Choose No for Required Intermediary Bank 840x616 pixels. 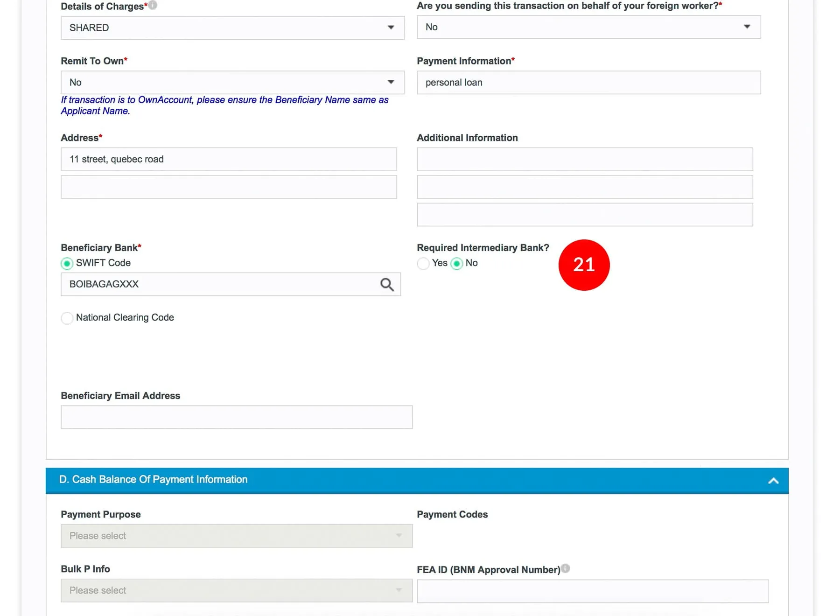coord(457,264)
